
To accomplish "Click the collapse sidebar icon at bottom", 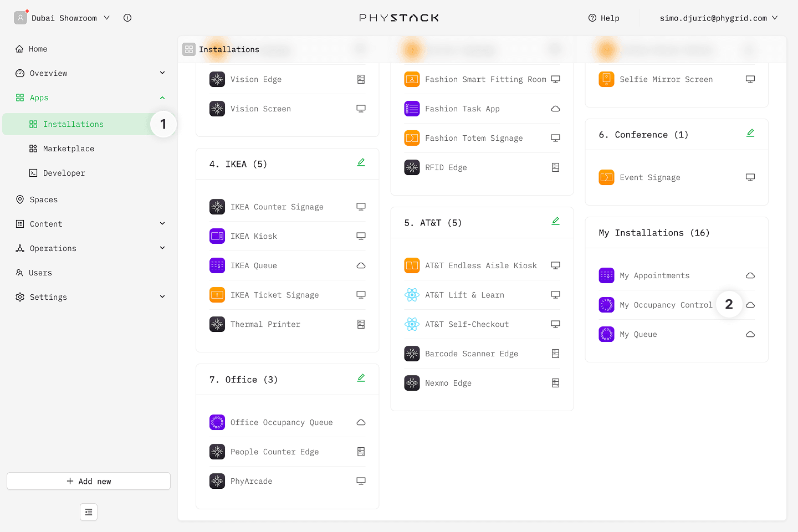I will click(89, 512).
